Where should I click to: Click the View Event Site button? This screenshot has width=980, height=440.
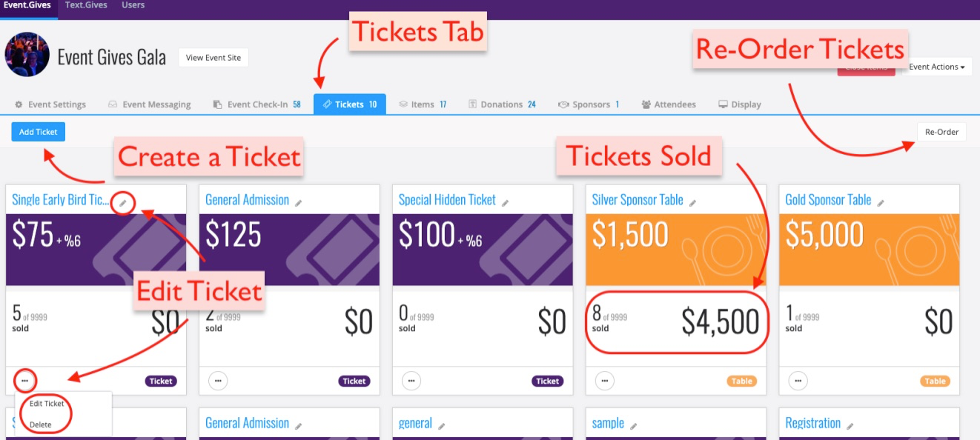click(213, 58)
